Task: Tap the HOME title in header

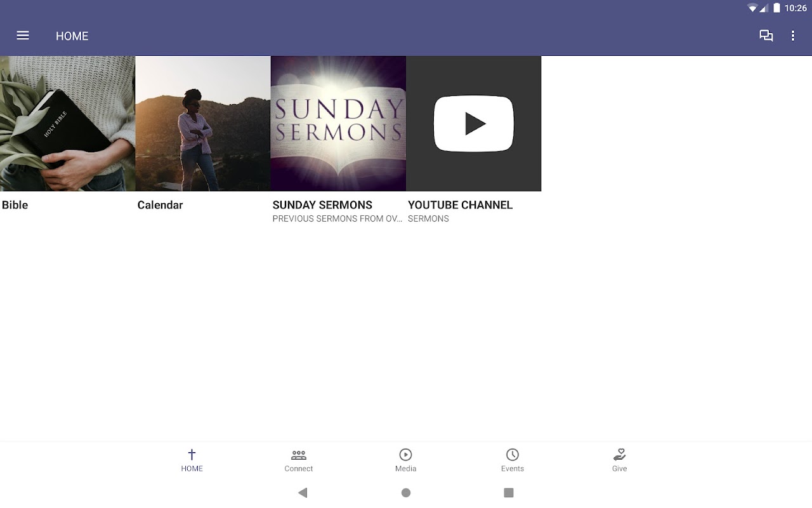Action: tap(72, 36)
